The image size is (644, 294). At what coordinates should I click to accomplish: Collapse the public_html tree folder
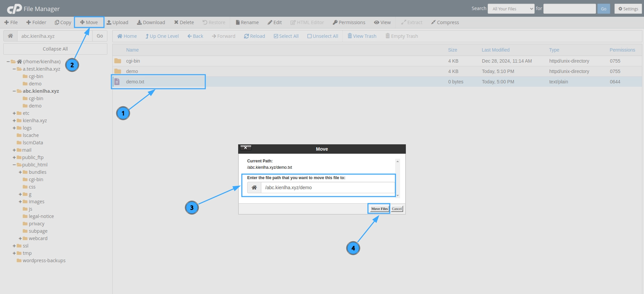click(14, 165)
